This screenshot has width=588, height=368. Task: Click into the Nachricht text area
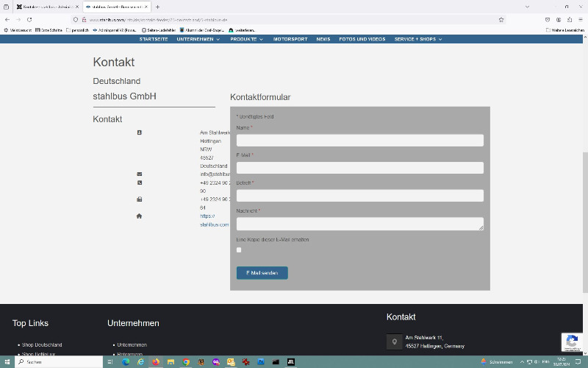point(360,224)
